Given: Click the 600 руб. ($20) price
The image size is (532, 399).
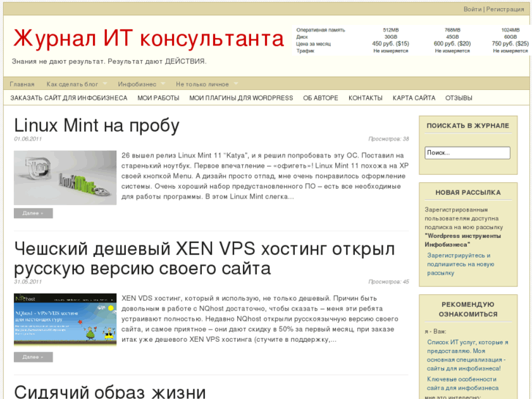Looking at the screenshot, I should (452, 44).
